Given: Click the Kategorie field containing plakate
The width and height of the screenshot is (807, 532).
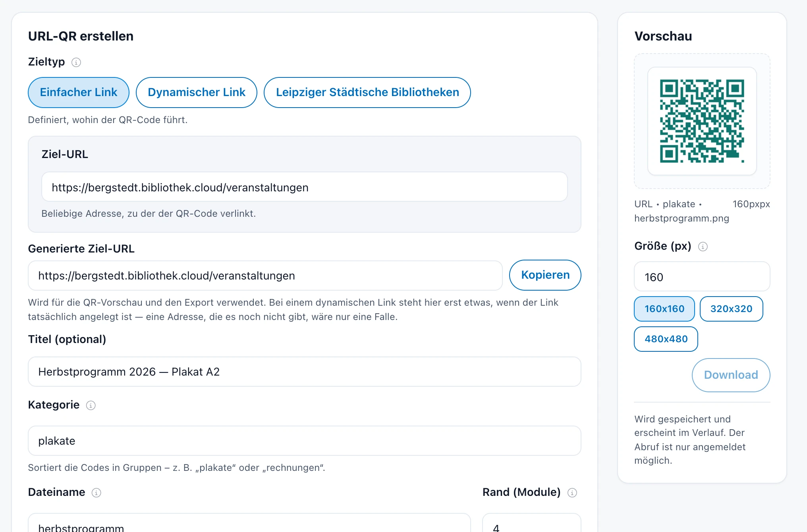Looking at the screenshot, I should point(305,441).
